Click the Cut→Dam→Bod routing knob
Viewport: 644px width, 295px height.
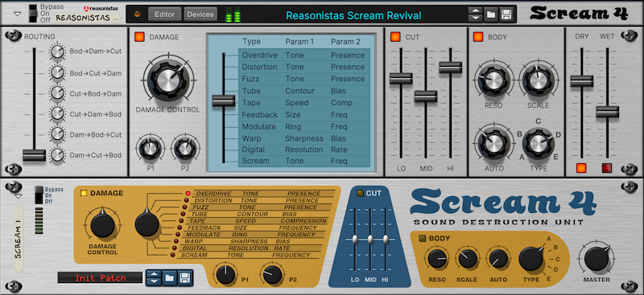click(x=58, y=113)
